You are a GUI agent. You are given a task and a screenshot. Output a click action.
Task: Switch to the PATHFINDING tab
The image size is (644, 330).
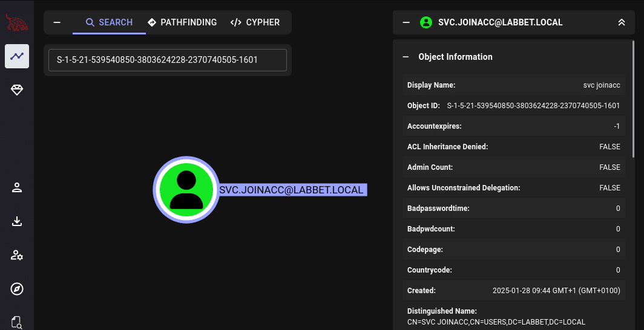tap(182, 22)
